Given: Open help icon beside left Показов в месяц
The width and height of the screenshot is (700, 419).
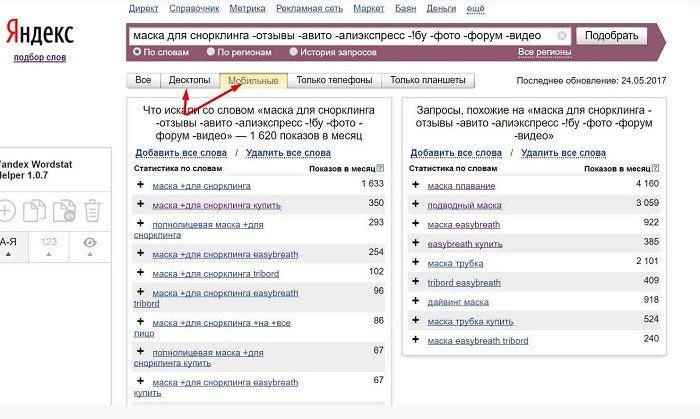Looking at the screenshot, I should click(380, 168).
